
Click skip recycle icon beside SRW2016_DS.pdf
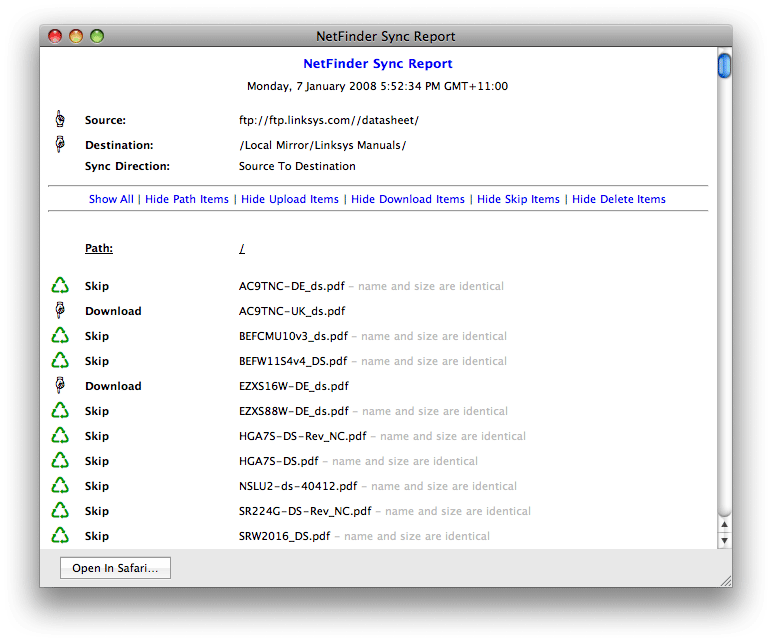pos(60,536)
